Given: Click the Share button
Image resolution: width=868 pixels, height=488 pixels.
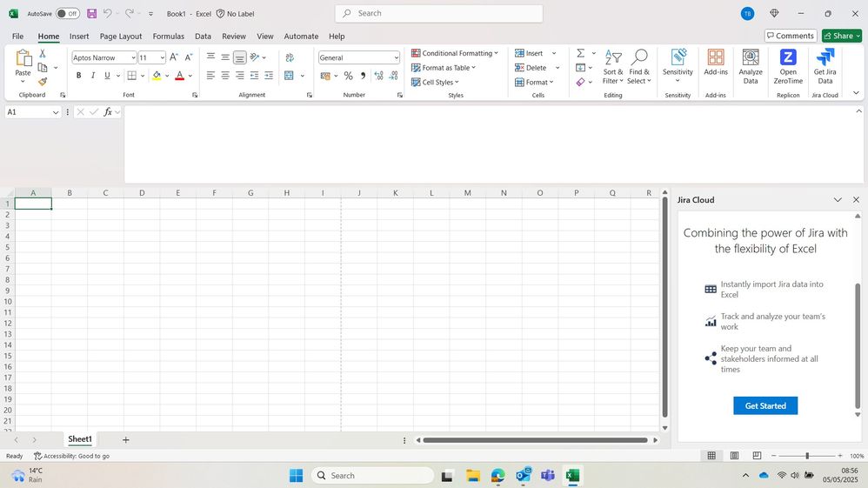Looking at the screenshot, I should click(841, 36).
